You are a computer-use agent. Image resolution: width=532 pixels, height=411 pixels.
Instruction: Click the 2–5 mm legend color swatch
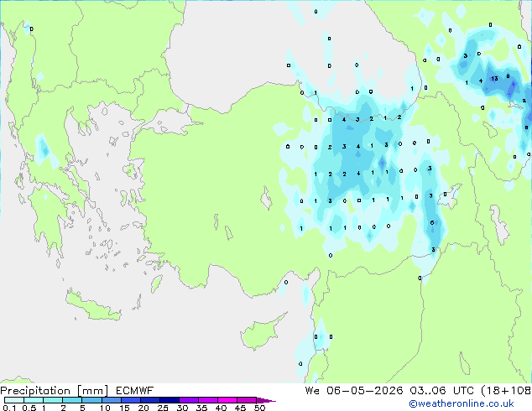click(x=72, y=400)
